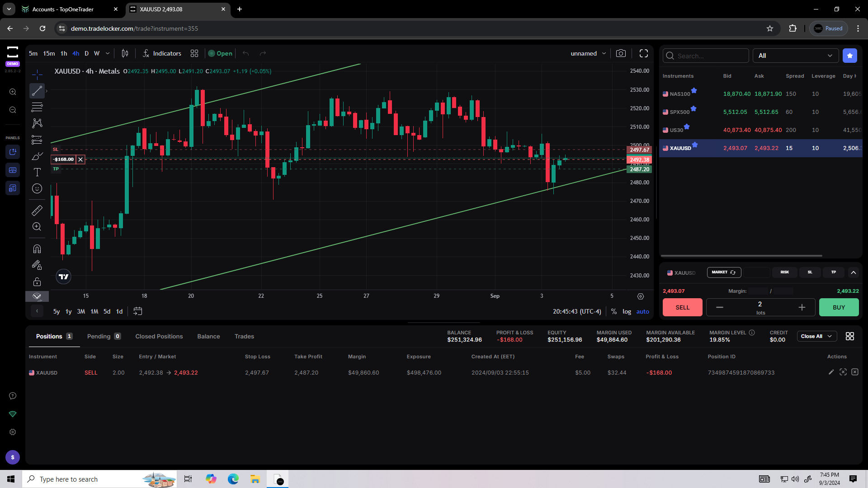Switch to Closed Positions tab
This screenshot has height=488, width=868.
pyautogui.click(x=159, y=336)
